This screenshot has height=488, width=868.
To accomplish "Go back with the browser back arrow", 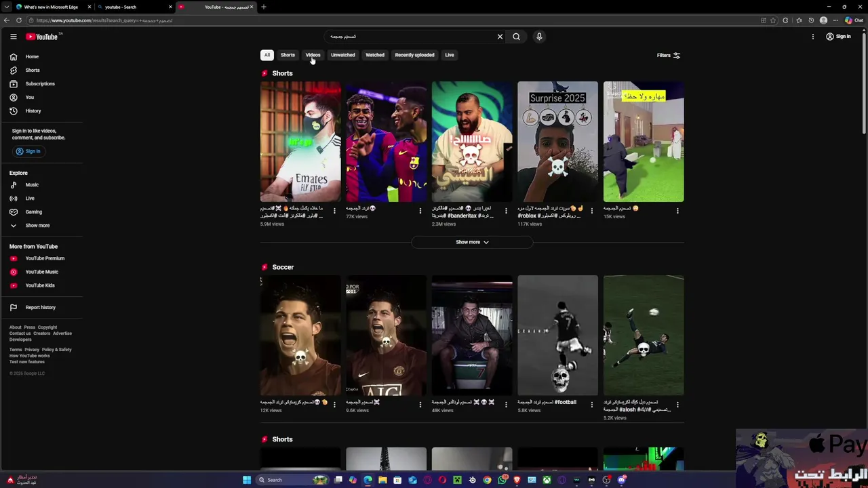I will coord(6,20).
